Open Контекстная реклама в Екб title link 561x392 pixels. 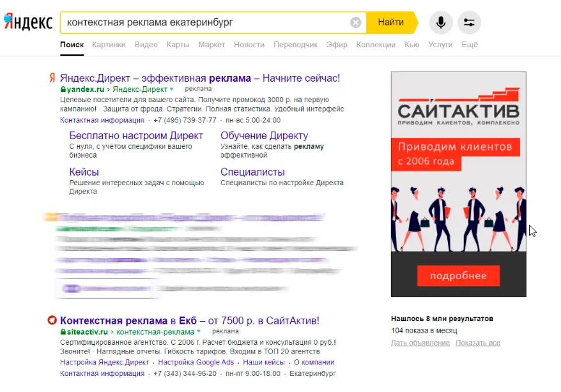pos(190,320)
